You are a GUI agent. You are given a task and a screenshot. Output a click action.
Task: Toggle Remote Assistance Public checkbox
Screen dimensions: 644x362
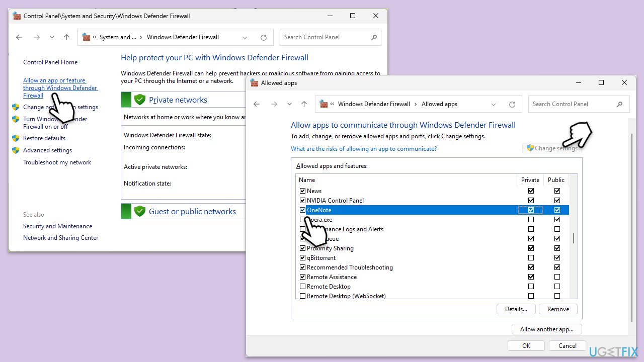coord(557,277)
